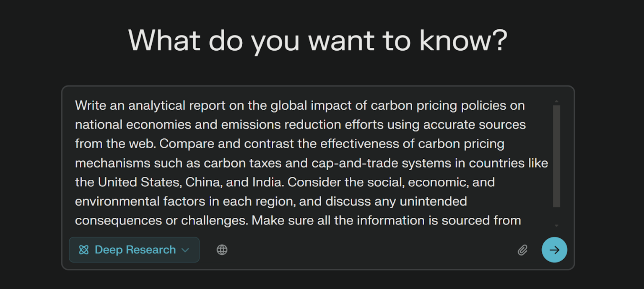This screenshot has width=644, height=289.
Task: Submit the prompt with the arrow button
Action: tap(554, 250)
